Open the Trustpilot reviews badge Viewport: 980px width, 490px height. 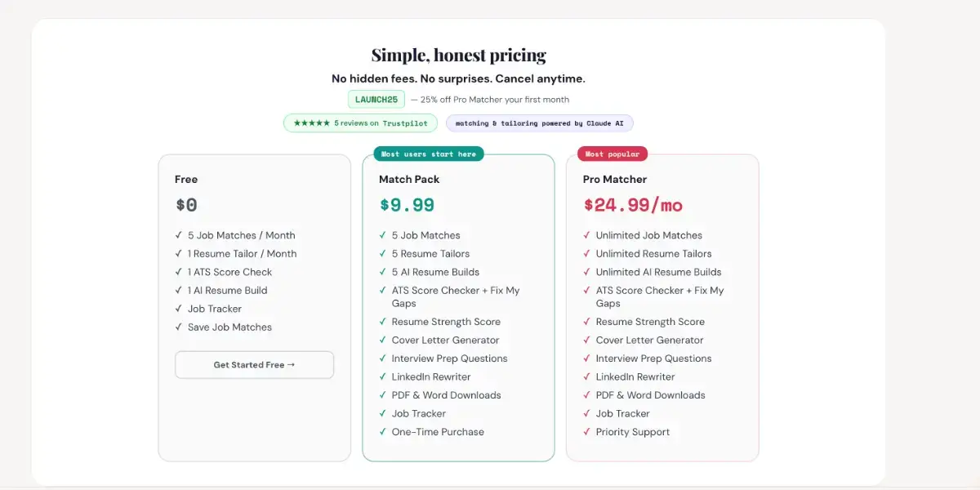pos(360,123)
